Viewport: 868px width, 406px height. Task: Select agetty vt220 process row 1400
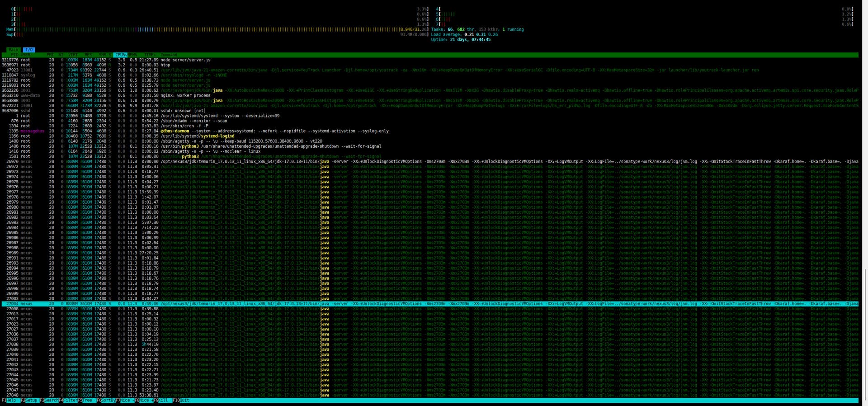point(429,141)
